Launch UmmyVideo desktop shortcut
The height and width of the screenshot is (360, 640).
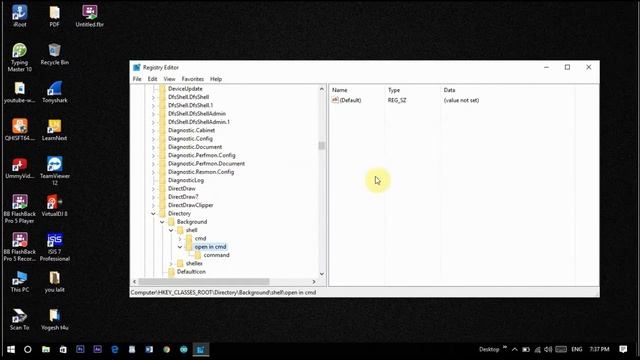(x=20, y=168)
